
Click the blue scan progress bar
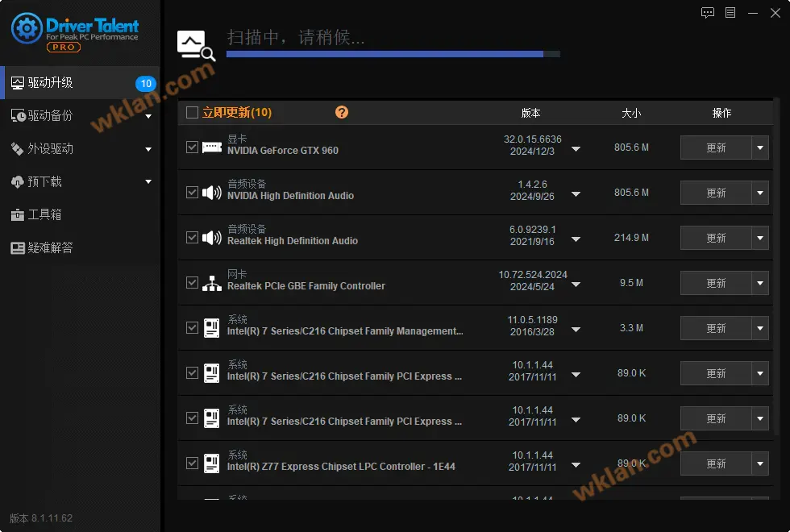[393, 54]
